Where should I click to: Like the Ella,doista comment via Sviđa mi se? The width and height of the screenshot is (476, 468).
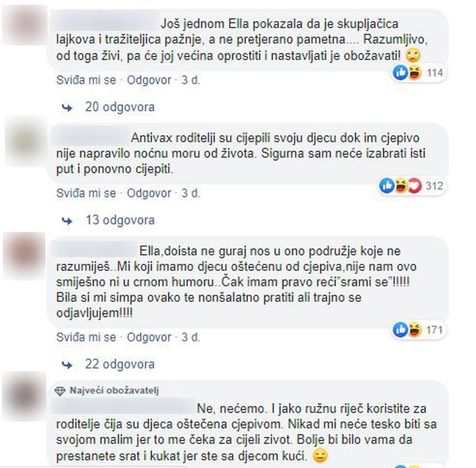click(86, 337)
